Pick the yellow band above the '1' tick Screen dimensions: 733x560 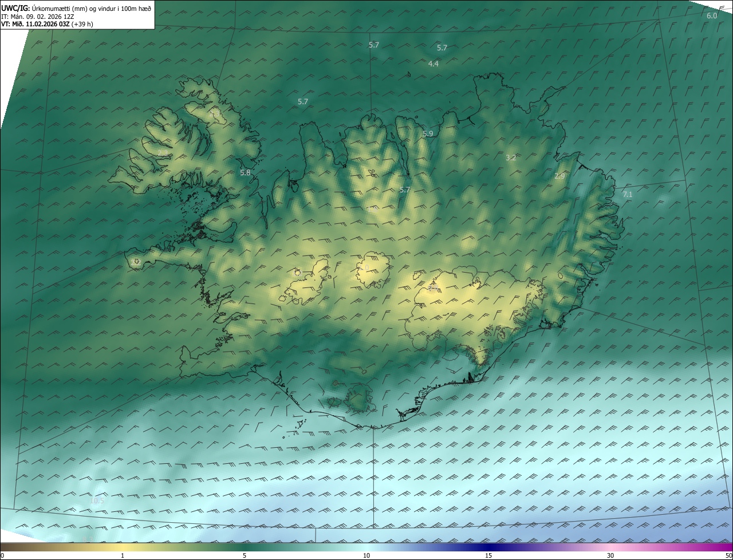click(x=123, y=547)
